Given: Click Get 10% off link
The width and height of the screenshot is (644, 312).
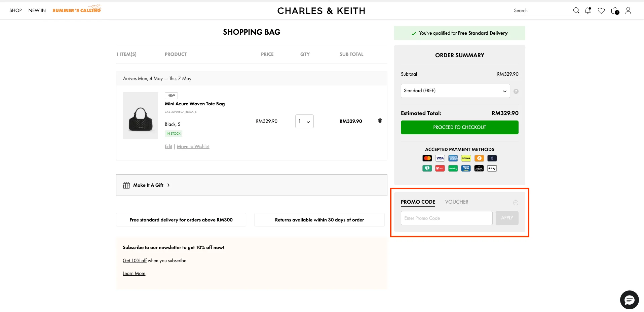Looking at the screenshot, I should pos(135,261).
